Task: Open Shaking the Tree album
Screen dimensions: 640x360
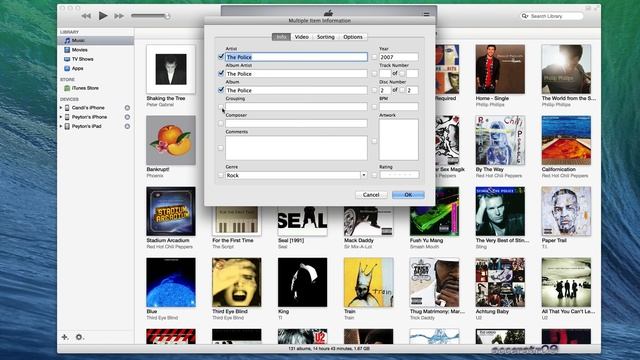Action: point(171,69)
